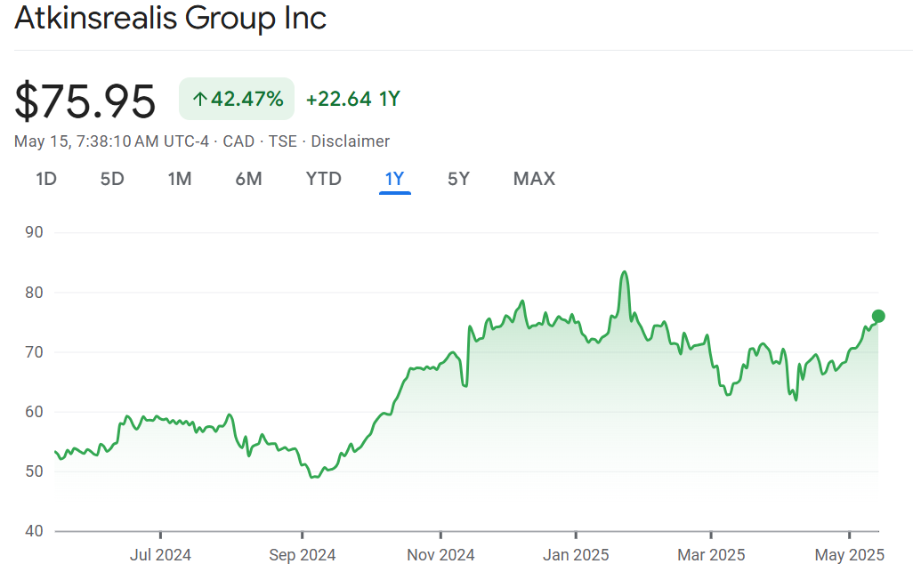
Task: Show the MAX price history
Action: [534, 179]
